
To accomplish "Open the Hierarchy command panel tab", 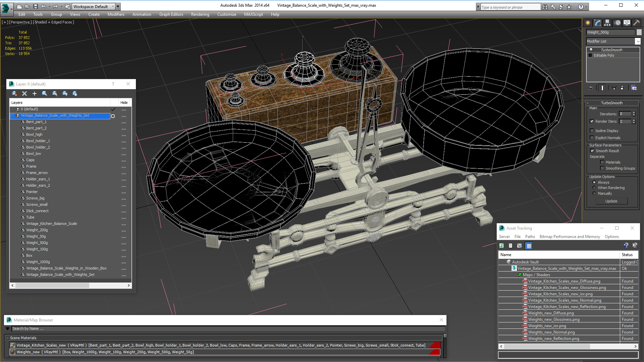I will tap(607, 23).
